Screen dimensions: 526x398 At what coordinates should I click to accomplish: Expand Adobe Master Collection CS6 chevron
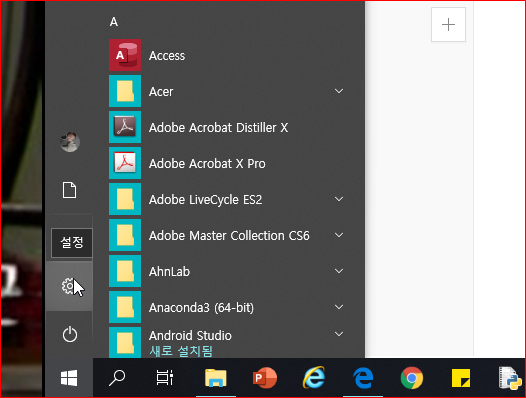coord(339,235)
